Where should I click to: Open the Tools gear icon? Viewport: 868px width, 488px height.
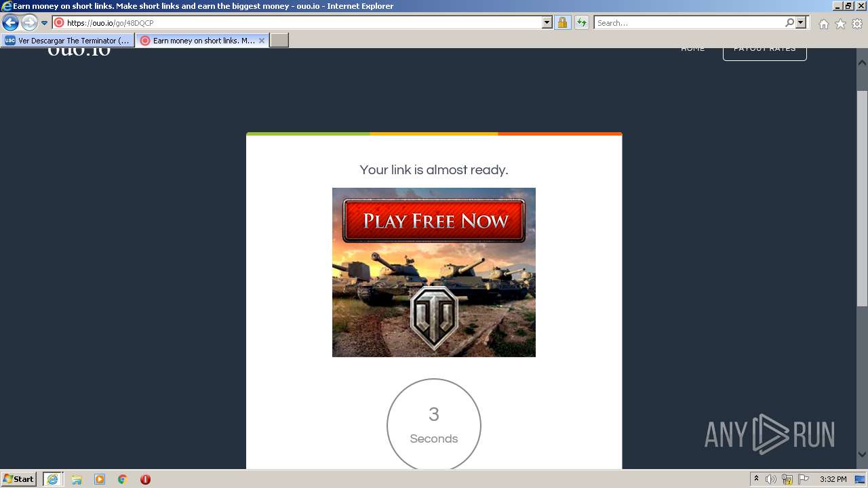tap(857, 24)
